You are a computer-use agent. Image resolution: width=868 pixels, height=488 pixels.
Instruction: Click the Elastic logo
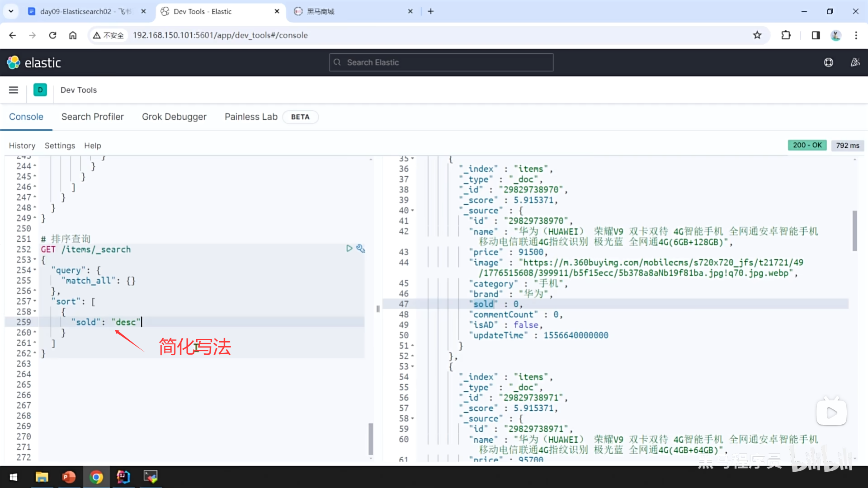(x=34, y=62)
